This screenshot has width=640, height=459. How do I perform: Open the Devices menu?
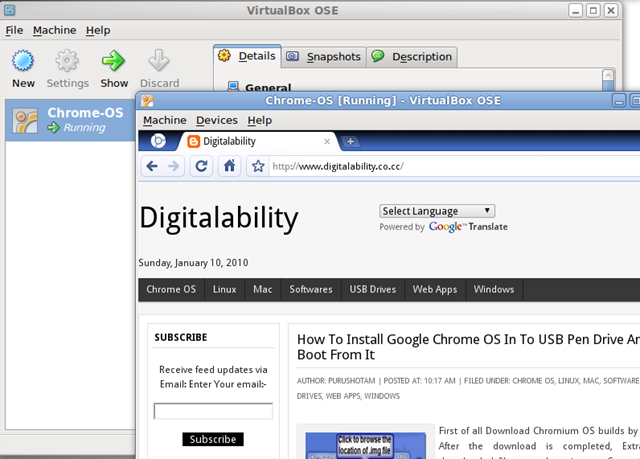(x=217, y=120)
